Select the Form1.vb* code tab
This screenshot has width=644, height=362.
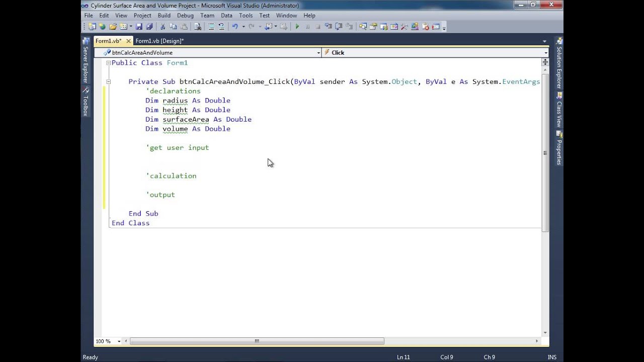pos(108,41)
